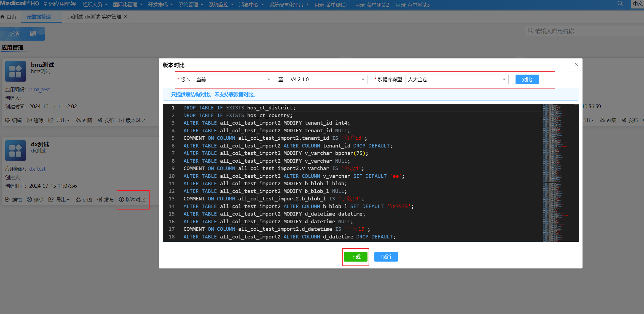Open 导出 dropdown for dx测试 app

[x=59, y=200]
